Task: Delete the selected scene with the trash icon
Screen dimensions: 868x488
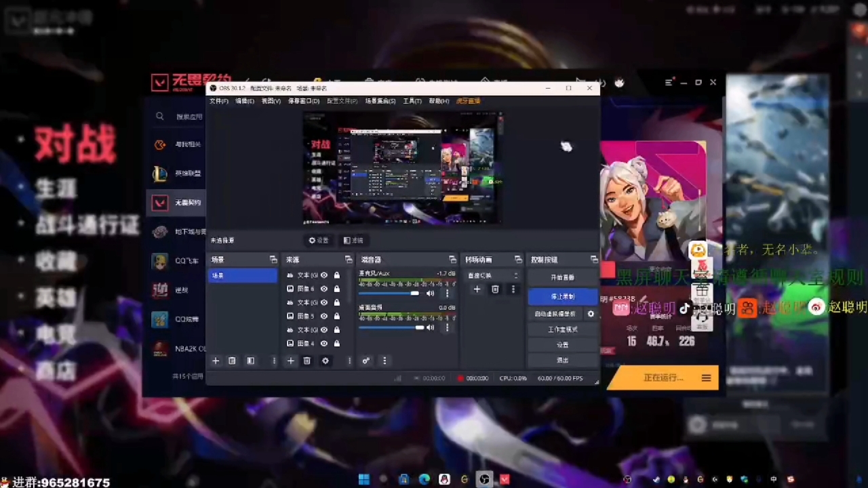Action: [x=232, y=361]
